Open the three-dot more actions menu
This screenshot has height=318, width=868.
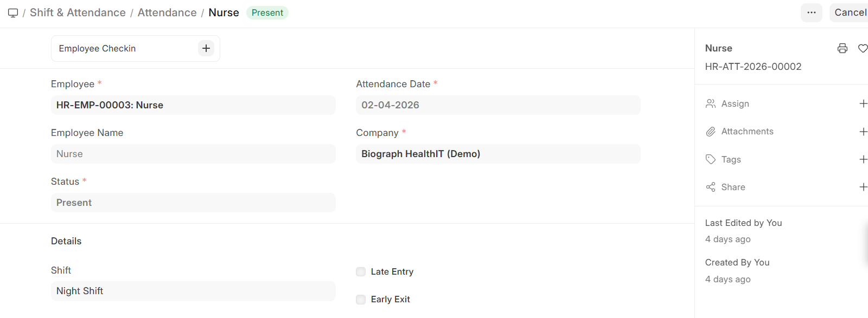[811, 12]
